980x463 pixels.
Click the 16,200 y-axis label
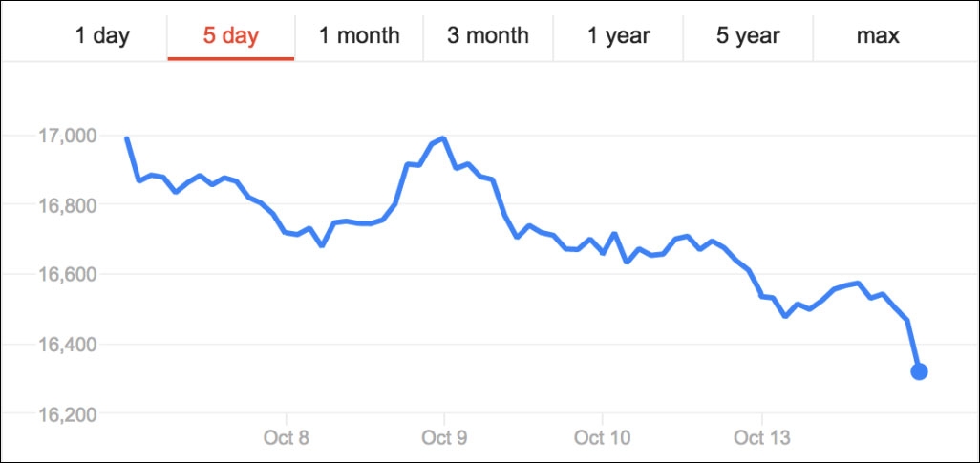point(66,414)
